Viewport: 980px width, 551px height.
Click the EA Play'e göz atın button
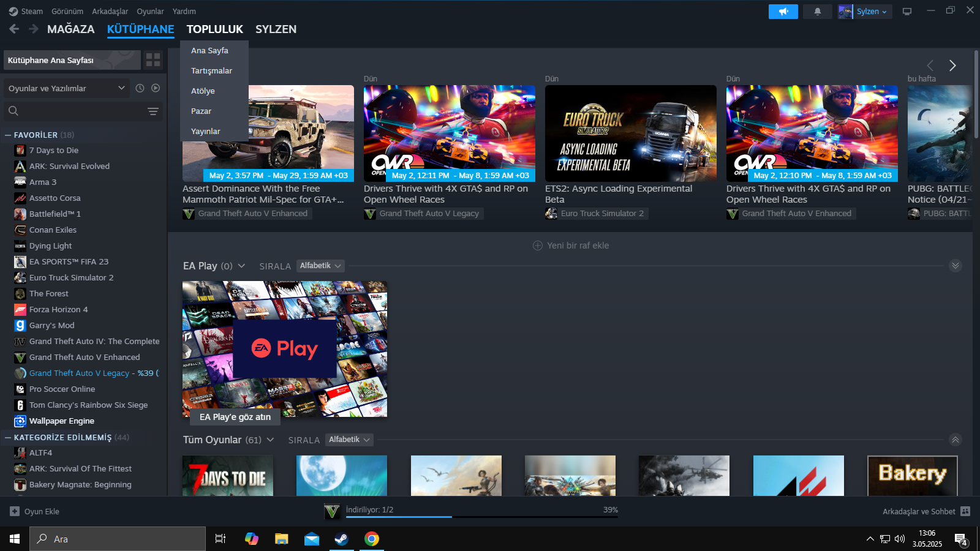(235, 417)
